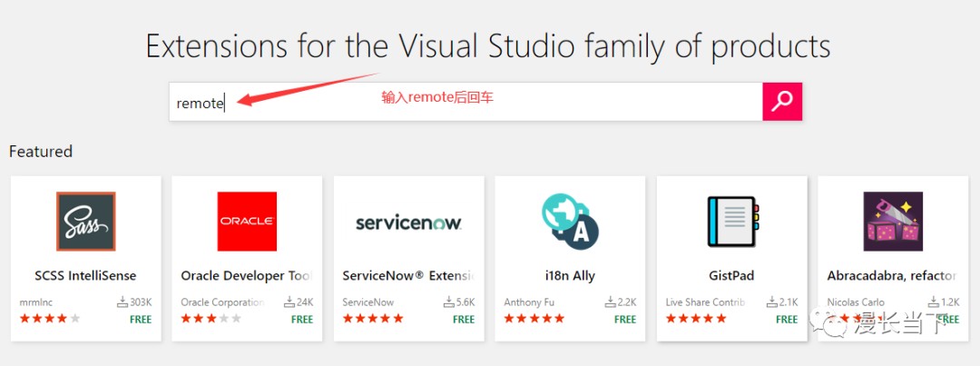Click the red Oracle logo icon

click(x=247, y=222)
